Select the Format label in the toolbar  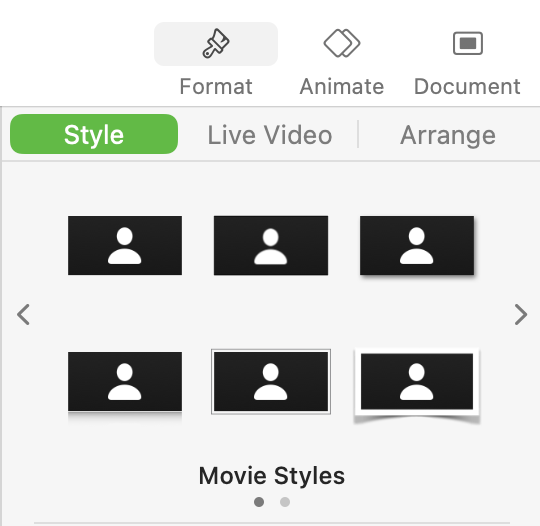point(216,86)
